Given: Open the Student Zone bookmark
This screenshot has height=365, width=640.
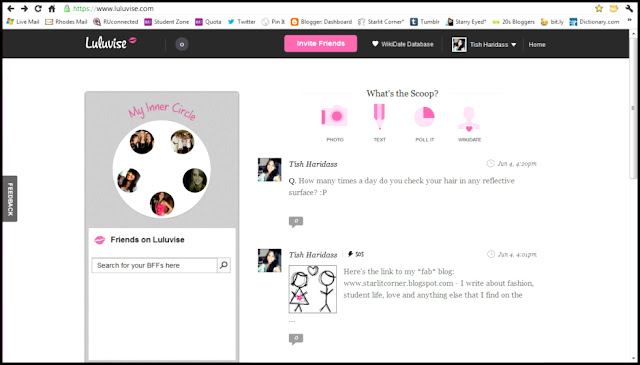Looking at the screenshot, I should (167, 22).
